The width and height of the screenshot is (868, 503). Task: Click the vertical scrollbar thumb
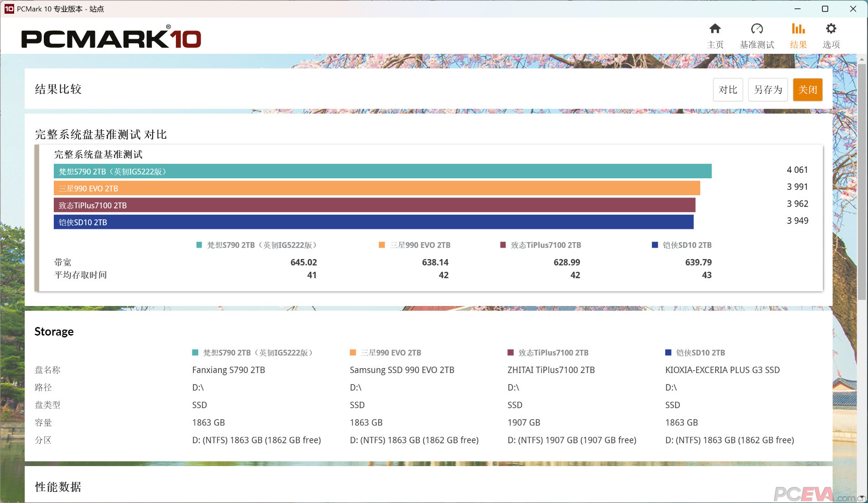[862, 182]
